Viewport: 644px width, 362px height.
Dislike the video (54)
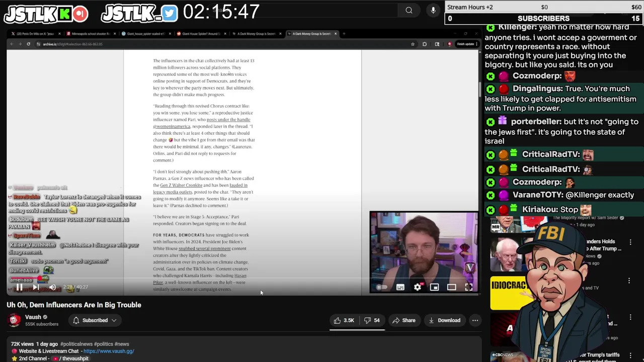tap(372, 320)
